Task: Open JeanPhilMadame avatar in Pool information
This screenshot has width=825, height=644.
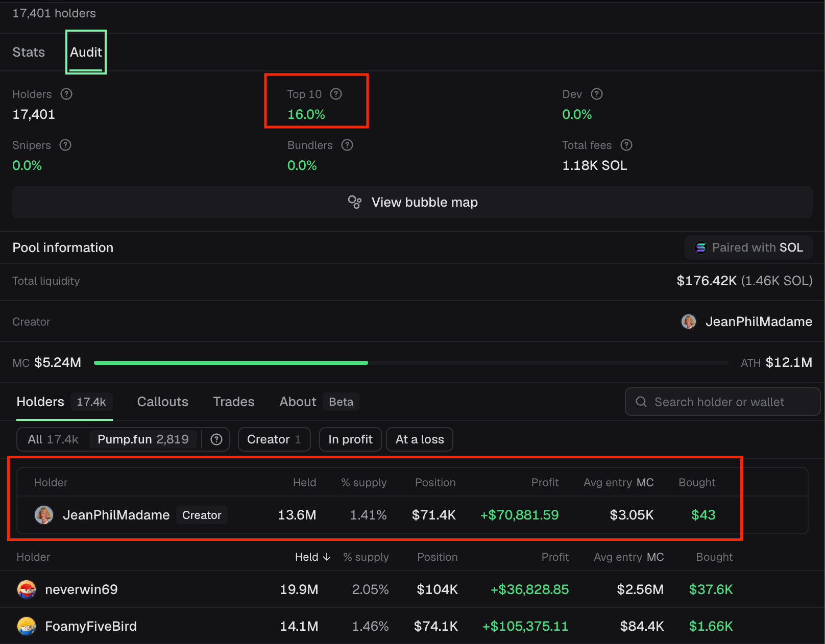Action: (x=689, y=321)
